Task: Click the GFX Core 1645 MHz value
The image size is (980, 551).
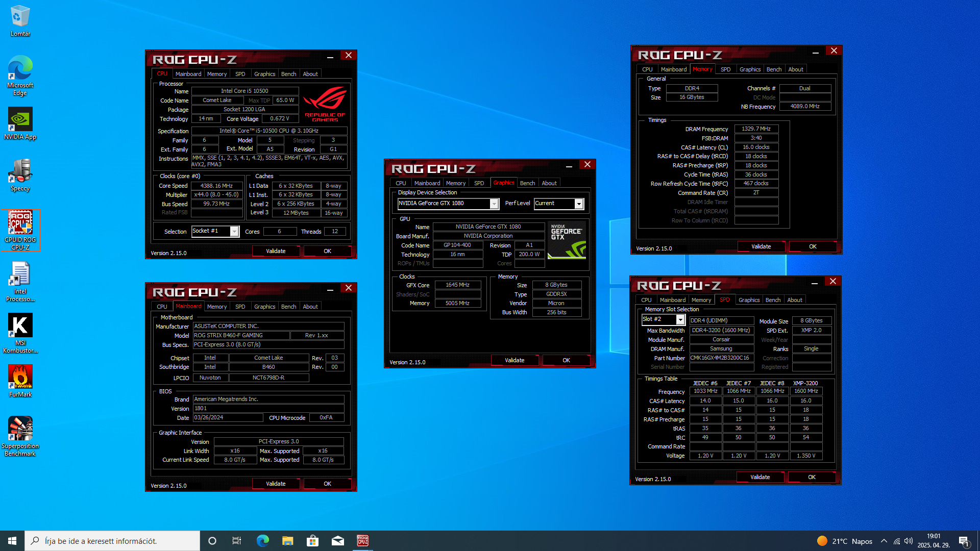Action: (457, 285)
